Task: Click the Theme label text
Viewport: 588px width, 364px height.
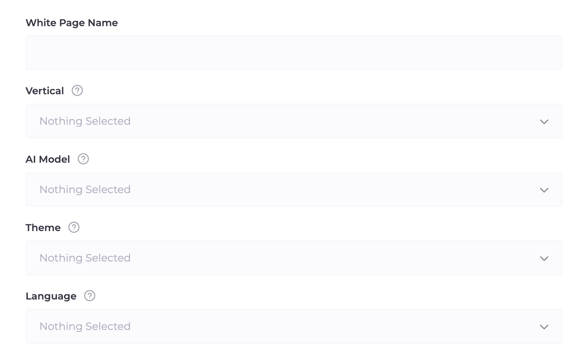Action: pyautogui.click(x=43, y=227)
